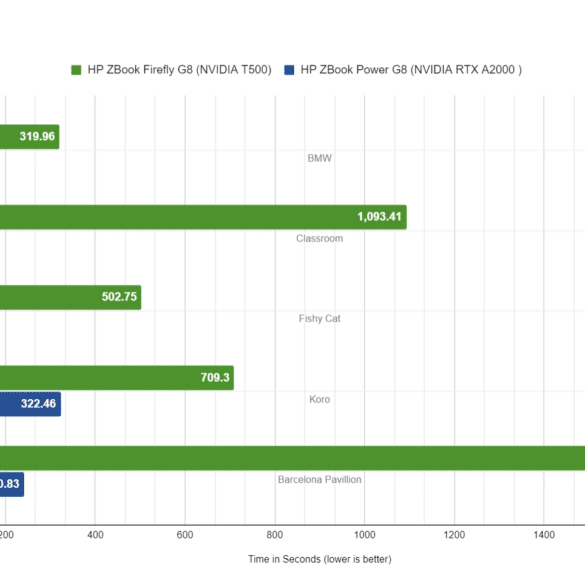Image resolution: width=585 pixels, height=585 pixels.
Task: Click the Koro category label
Action: 319,399
